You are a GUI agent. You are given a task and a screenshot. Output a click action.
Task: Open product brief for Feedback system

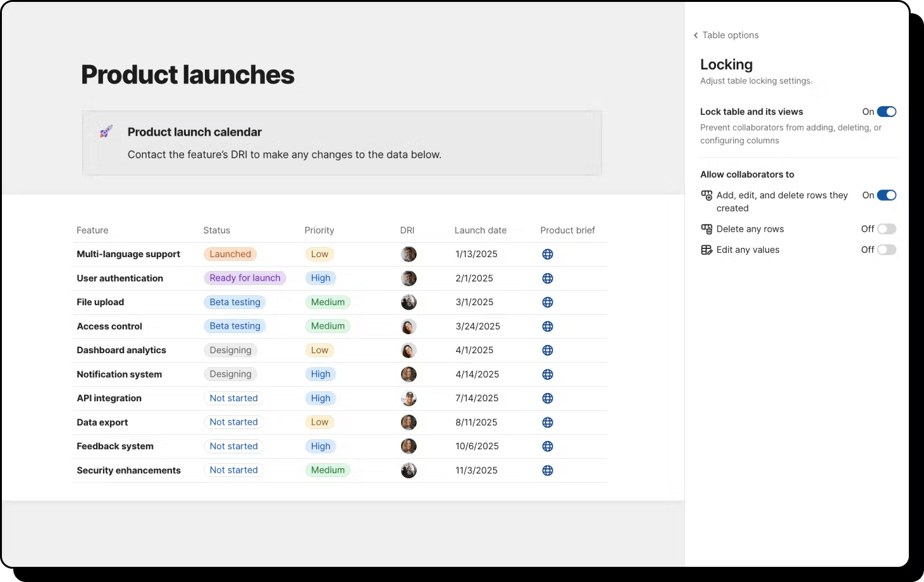coord(548,446)
